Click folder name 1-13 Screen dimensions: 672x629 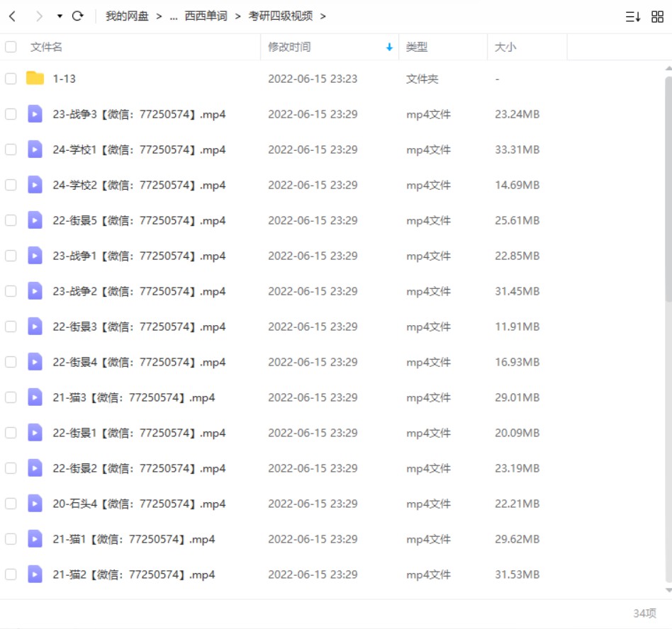pos(65,79)
